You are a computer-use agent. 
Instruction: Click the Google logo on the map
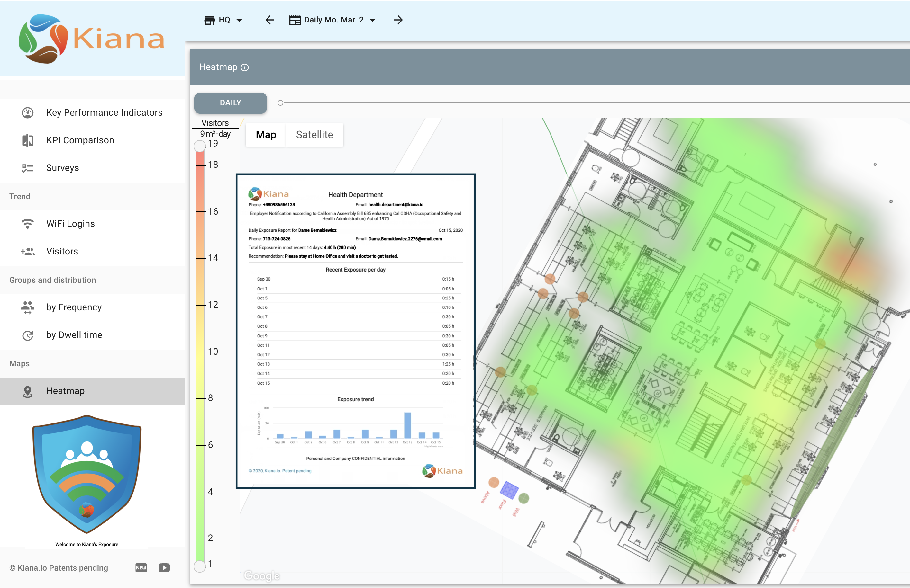tap(262, 576)
